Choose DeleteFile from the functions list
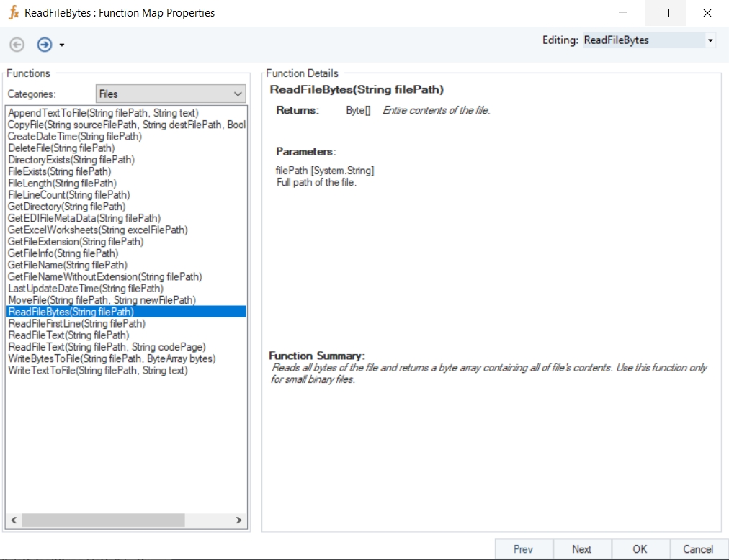 coord(61,148)
